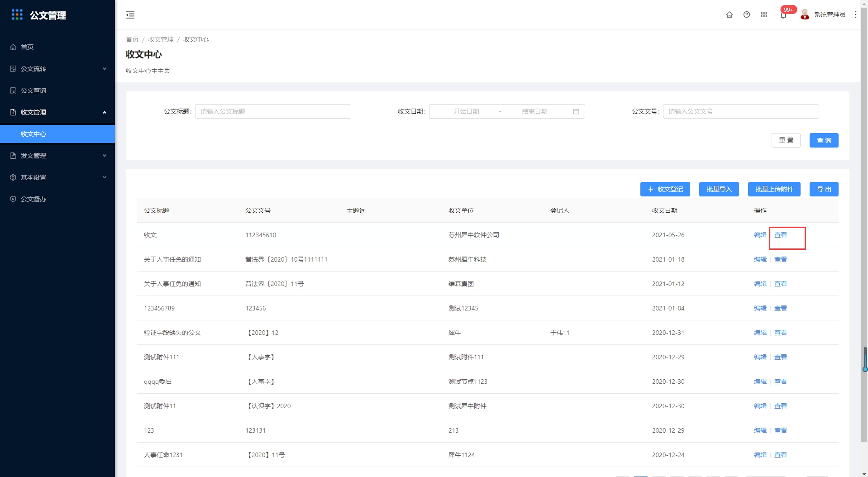Edit the 123456789 row
The image size is (868, 477).
(x=760, y=308)
